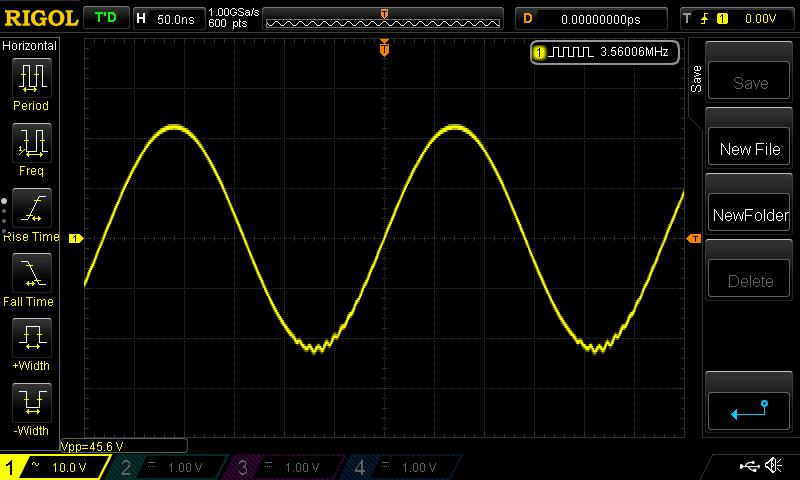The width and height of the screenshot is (800, 480).
Task: Select channel 1 tab at 10.0 V
Action: 54,467
